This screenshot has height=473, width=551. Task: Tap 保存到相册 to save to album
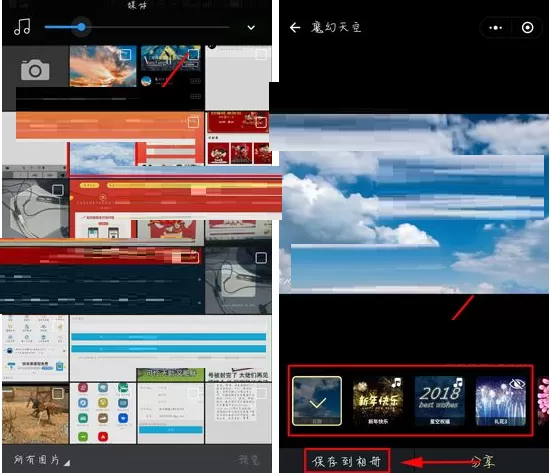[x=347, y=461]
